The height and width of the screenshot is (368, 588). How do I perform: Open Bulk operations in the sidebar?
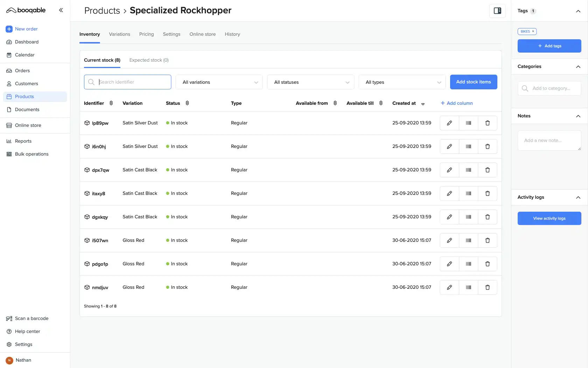pos(31,154)
